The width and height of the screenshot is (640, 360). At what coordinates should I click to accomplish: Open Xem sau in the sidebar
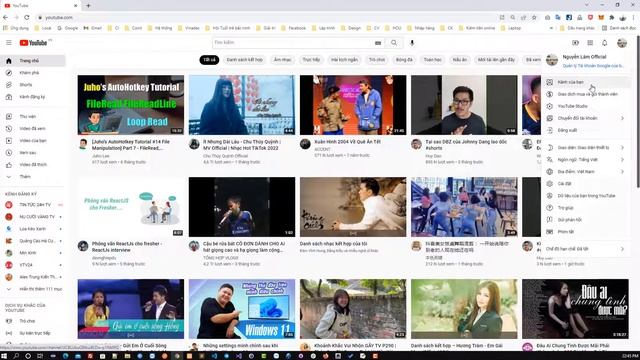[33, 152]
